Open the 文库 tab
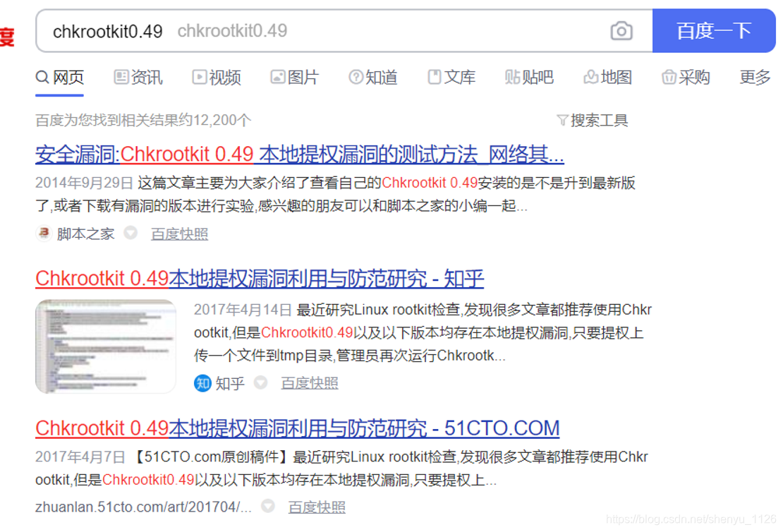The image size is (783, 532). pos(451,78)
